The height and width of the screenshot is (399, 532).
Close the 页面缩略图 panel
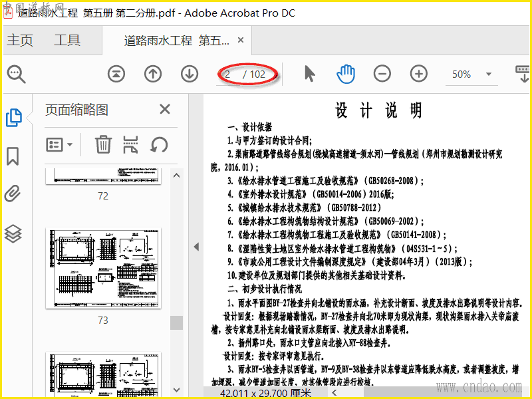[165, 109]
